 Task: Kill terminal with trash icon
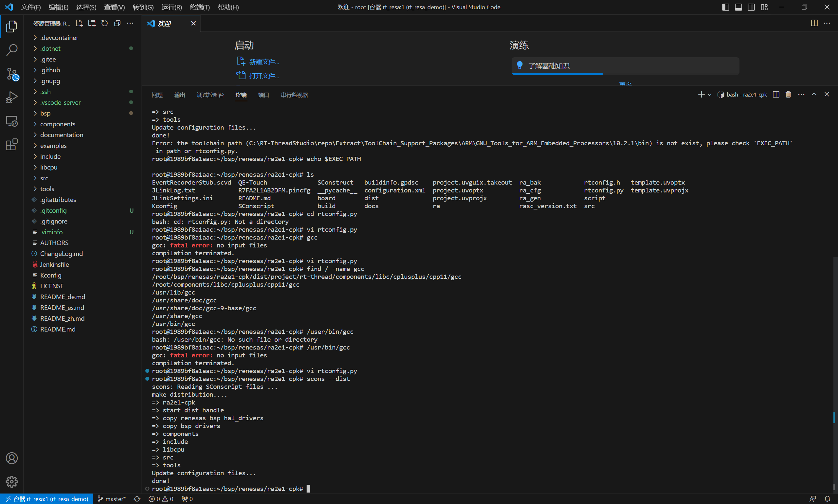(788, 94)
